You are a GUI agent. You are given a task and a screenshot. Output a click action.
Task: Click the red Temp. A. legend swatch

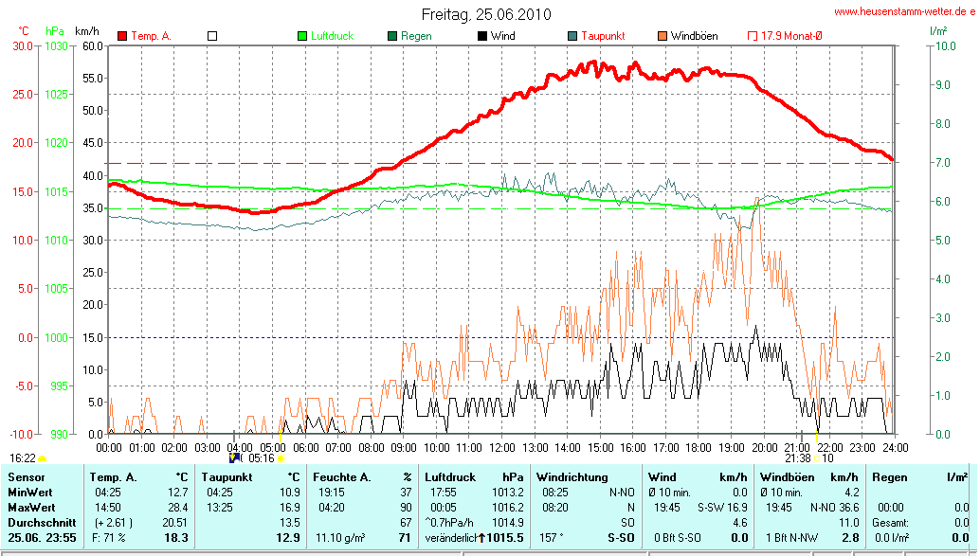coord(122,36)
